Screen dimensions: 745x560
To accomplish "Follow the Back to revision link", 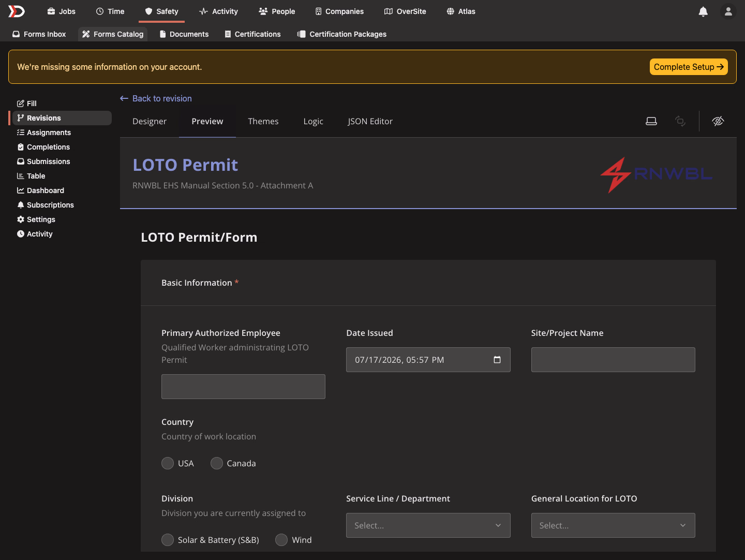I will (x=156, y=98).
